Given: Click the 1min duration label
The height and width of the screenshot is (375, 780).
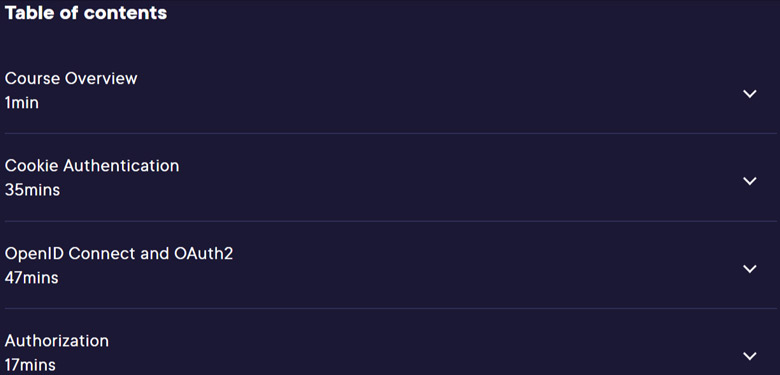Looking at the screenshot, I should (22, 103).
